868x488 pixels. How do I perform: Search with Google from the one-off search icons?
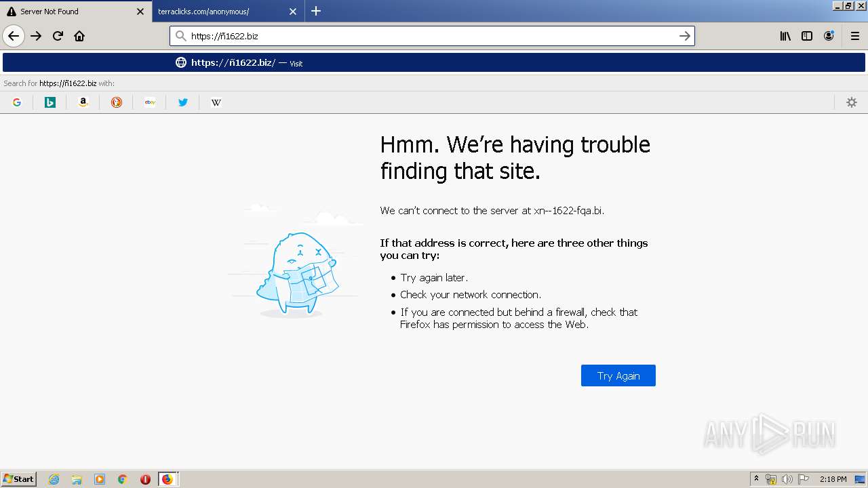(17, 102)
